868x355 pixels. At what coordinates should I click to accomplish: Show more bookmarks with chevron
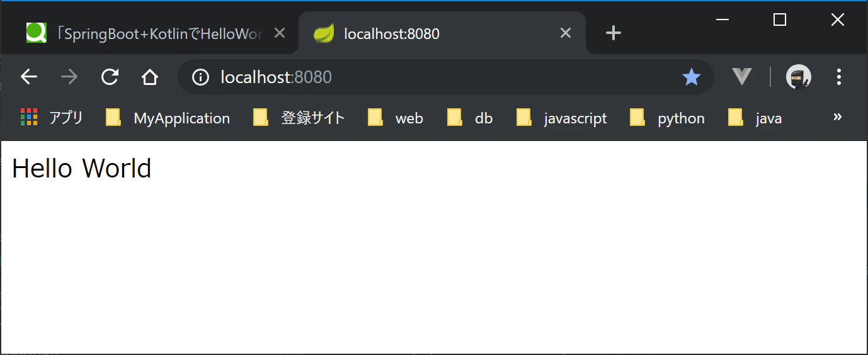pyautogui.click(x=837, y=117)
